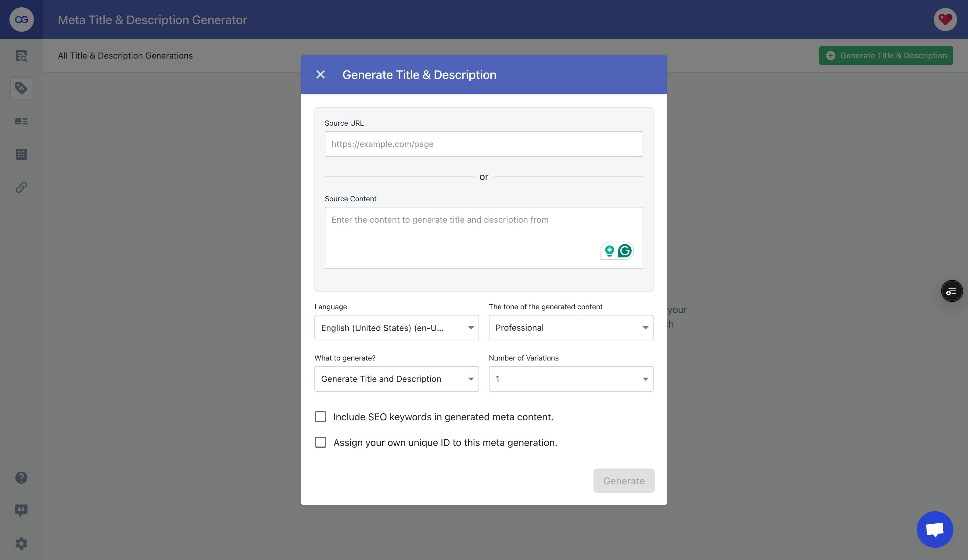Click the OG logo icon

coord(22,20)
